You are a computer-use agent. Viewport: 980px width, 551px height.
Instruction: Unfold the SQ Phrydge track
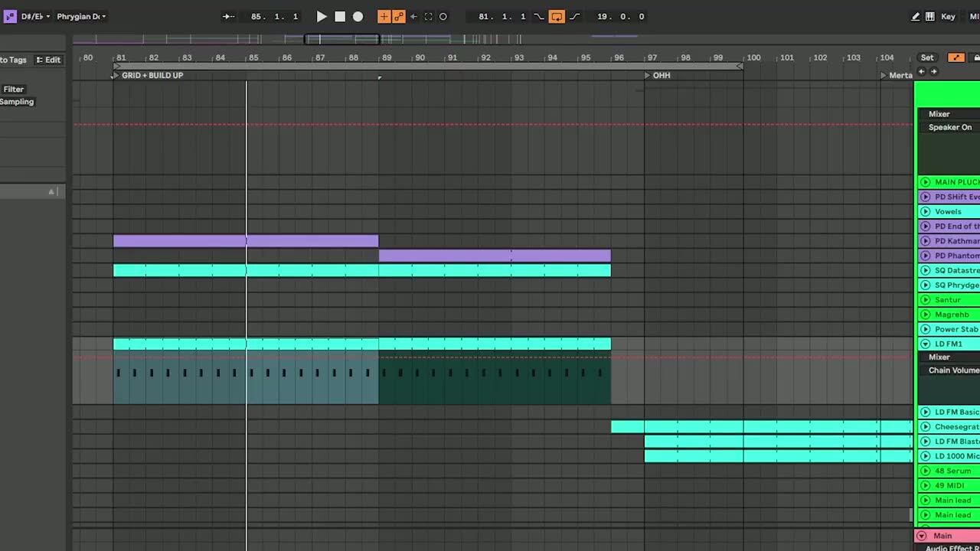(925, 285)
